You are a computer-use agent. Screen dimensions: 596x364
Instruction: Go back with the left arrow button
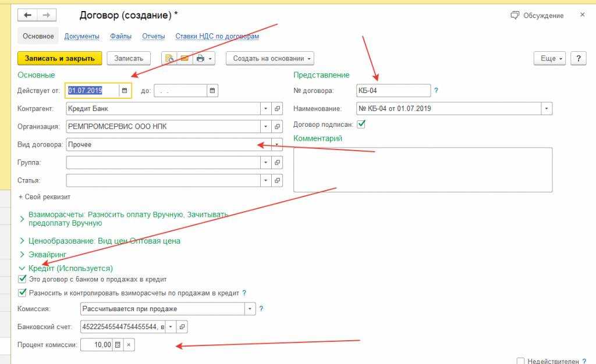[27, 15]
